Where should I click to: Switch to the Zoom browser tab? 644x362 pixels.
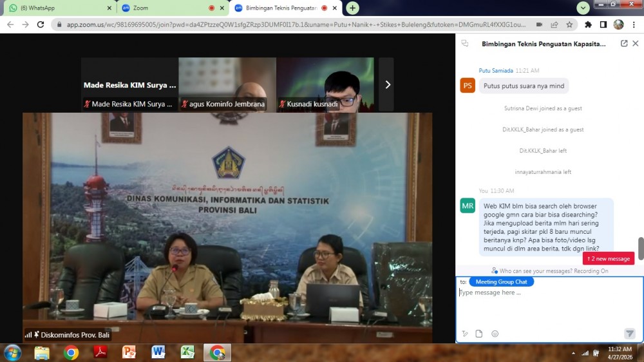coord(167,8)
